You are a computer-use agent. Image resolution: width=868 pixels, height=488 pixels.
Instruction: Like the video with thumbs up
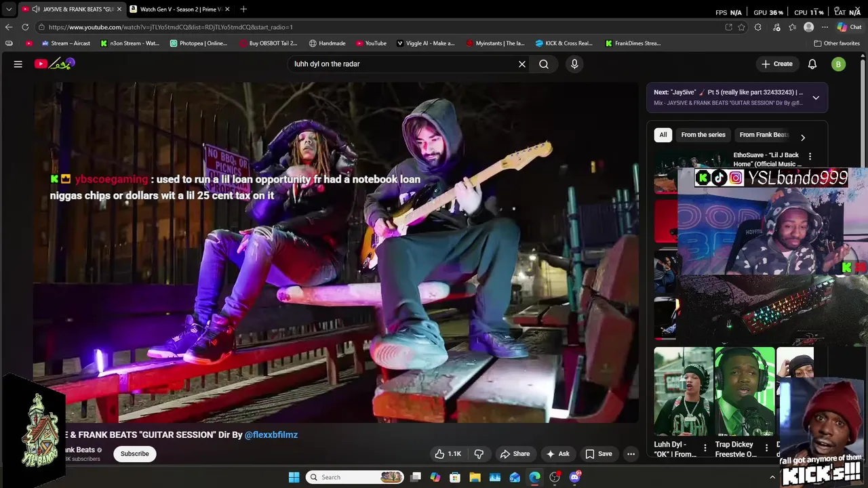coord(449,453)
